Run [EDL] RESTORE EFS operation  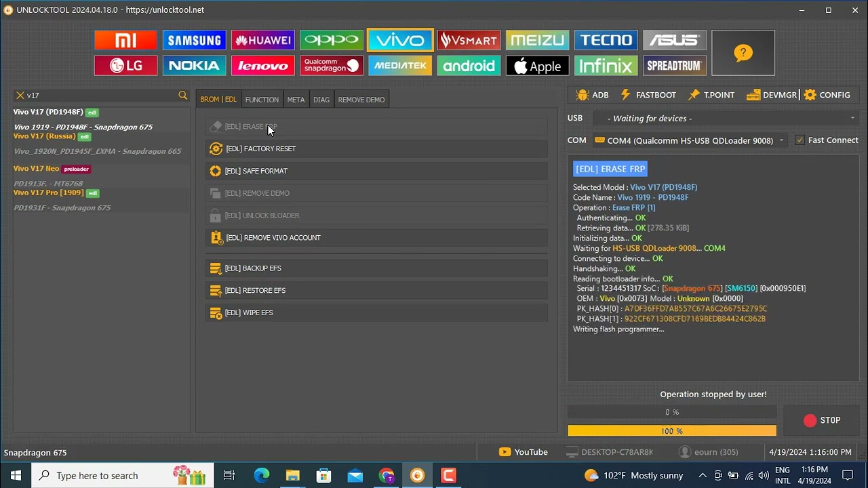tap(376, 290)
